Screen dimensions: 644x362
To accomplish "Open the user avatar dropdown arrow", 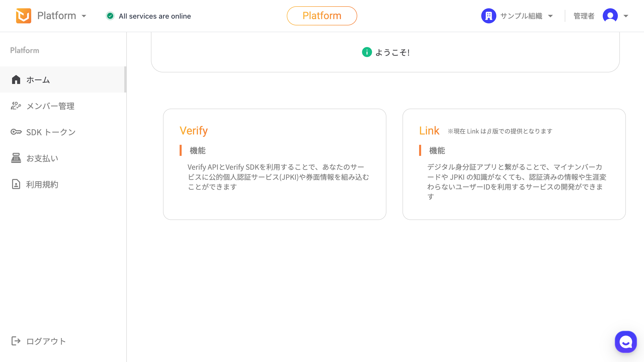I will click(626, 16).
